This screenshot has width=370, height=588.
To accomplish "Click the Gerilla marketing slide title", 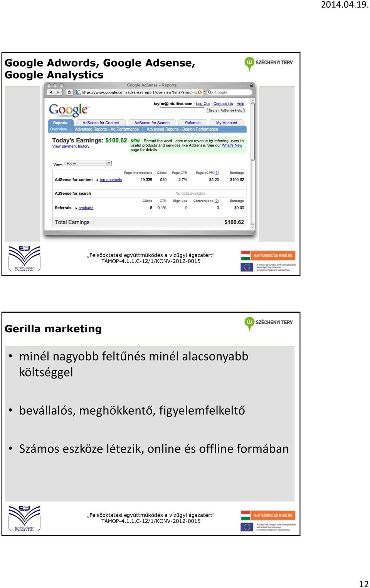I will (x=53, y=329).
